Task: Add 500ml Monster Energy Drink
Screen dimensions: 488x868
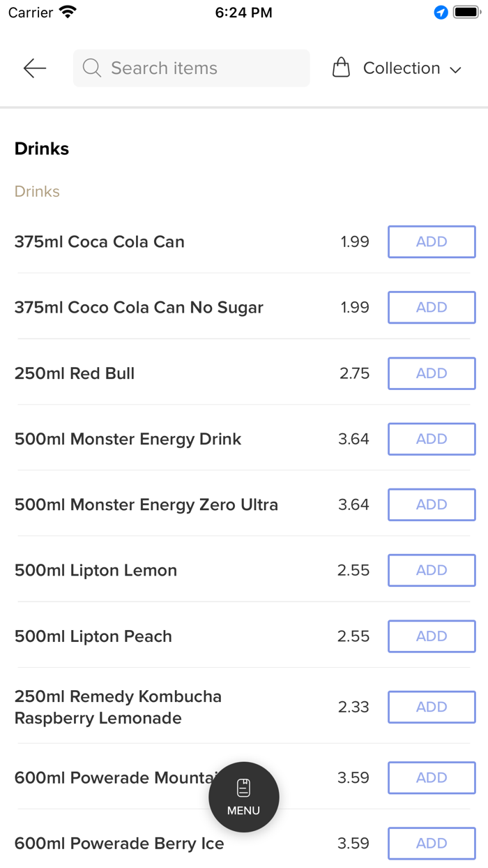Action: pyautogui.click(x=431, y=439)
